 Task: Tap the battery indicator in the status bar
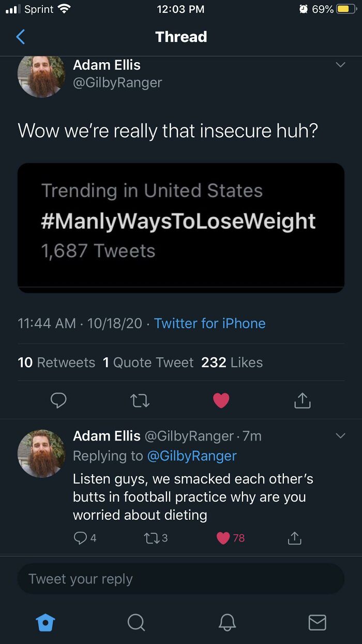(343, 9)
